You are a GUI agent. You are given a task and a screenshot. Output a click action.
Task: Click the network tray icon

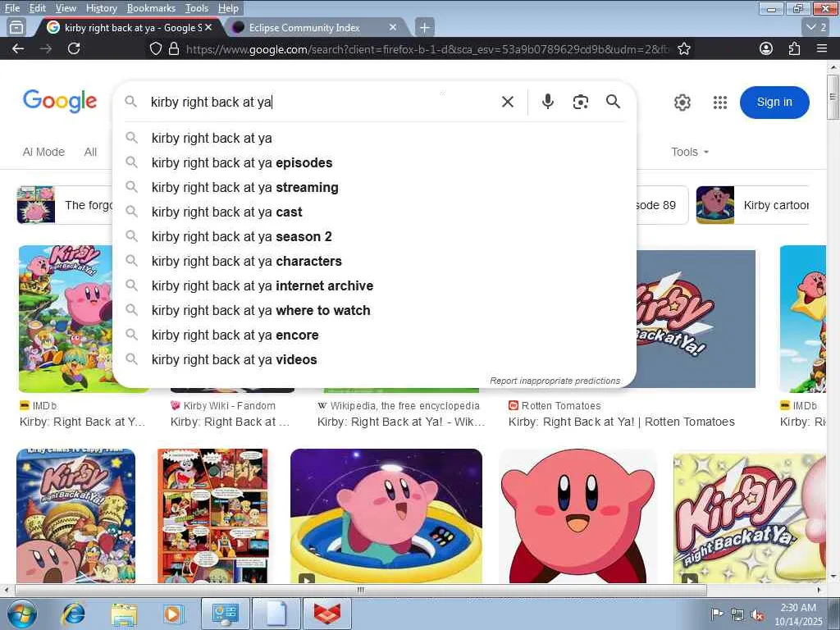point(737,614)
